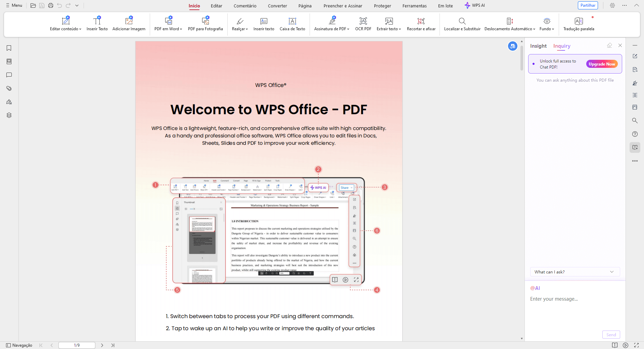Open the quick access toolbar dropdown
644x349 pixels.
click(77, 5)
